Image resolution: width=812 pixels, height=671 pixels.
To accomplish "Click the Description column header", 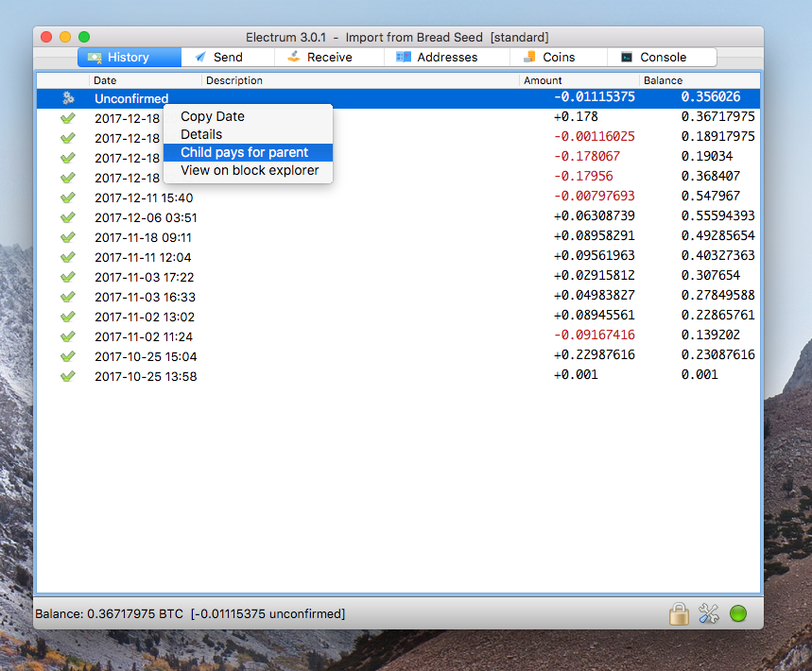I will (360, 80).
